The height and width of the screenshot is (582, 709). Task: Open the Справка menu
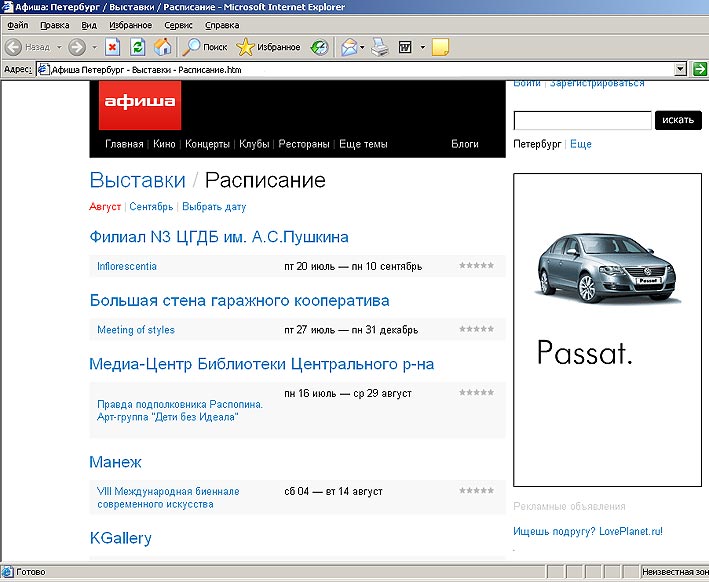coord(222,25)
